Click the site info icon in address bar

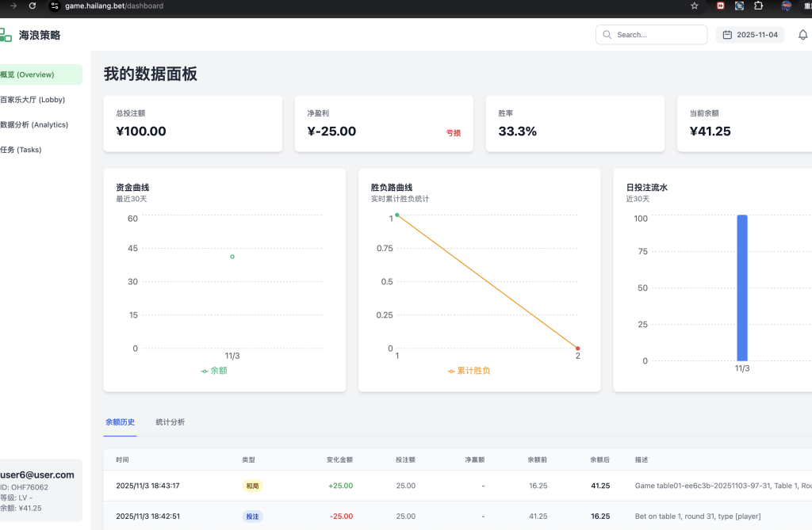(x=55, y=6)
